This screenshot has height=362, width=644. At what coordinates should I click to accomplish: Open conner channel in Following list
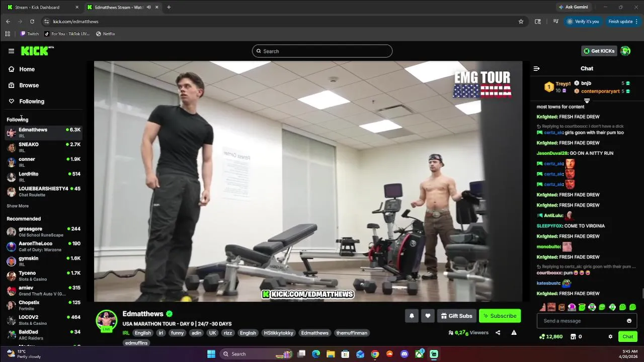coord(43,162)
